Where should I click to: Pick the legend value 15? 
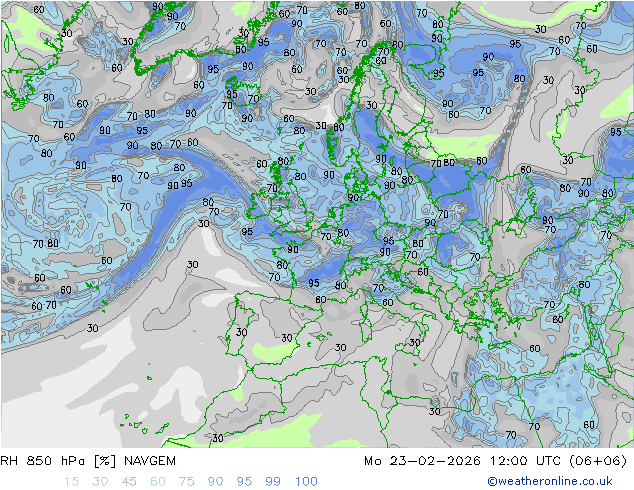[71, 482]
